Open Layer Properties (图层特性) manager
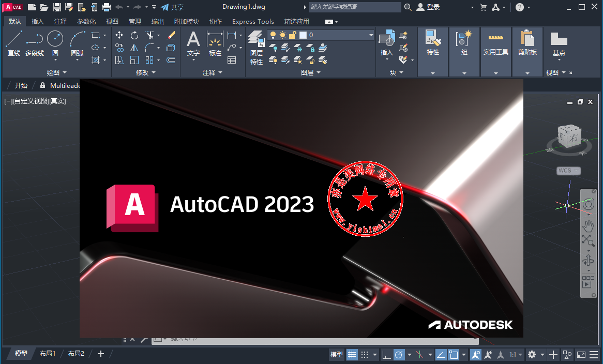 point(256,48)
